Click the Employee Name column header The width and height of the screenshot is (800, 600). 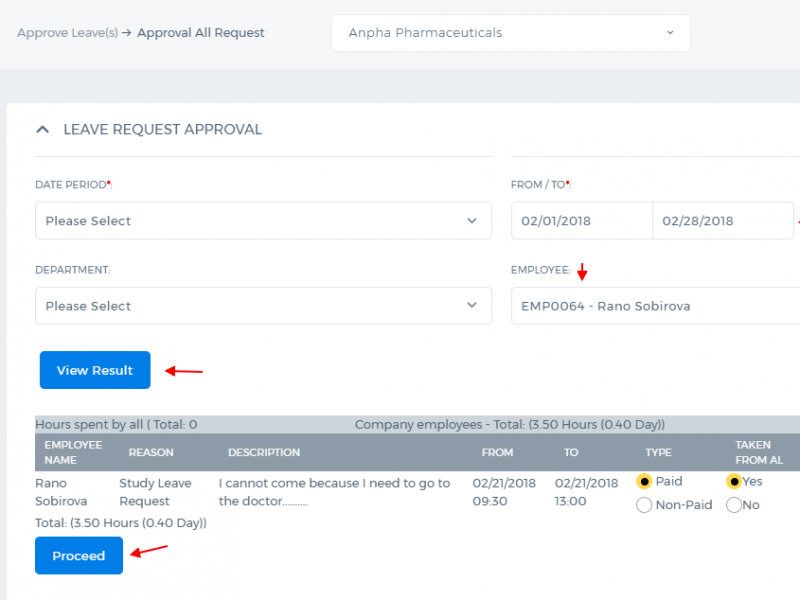click(73, 452)
